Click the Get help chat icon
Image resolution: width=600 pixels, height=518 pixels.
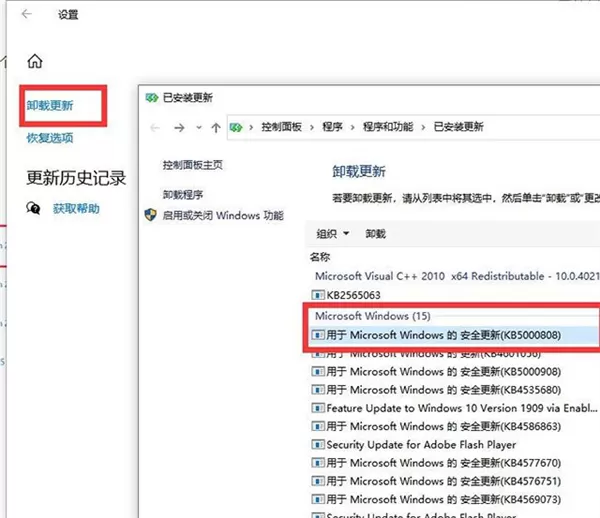[33, 209]
